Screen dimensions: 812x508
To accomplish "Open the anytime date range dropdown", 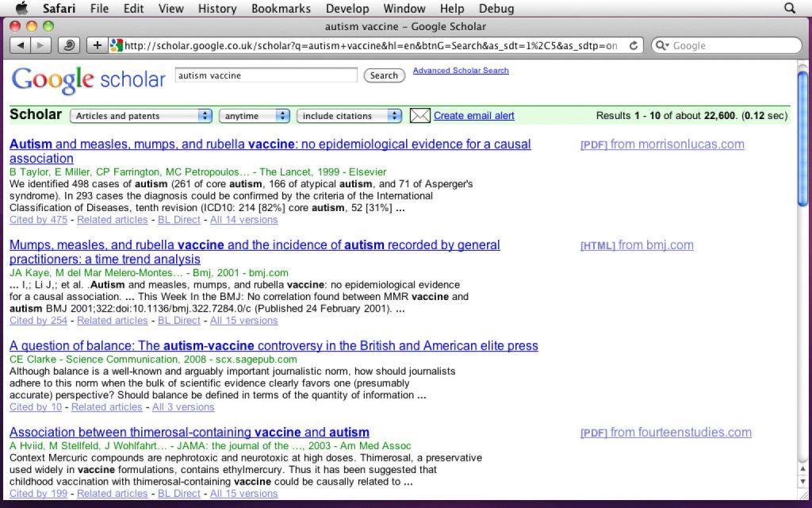I will 254,116.
